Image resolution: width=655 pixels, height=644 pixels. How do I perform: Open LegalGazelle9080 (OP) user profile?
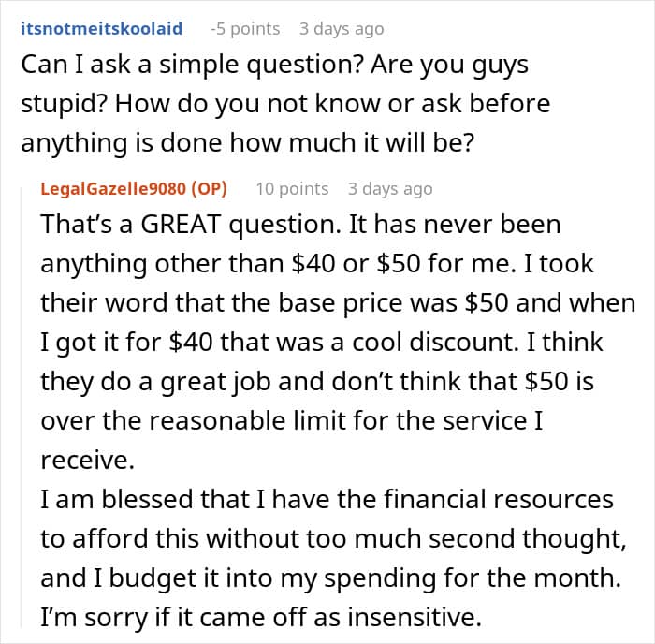134,189
